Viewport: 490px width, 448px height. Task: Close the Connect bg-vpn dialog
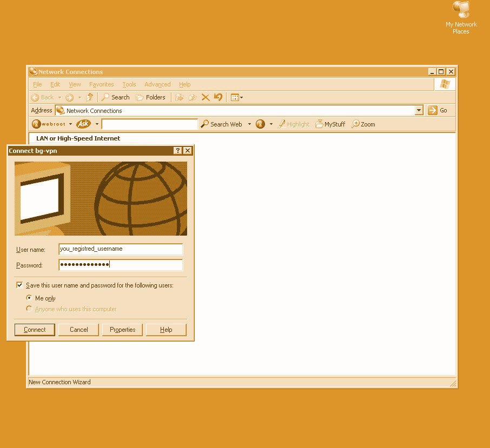point(188,150)
